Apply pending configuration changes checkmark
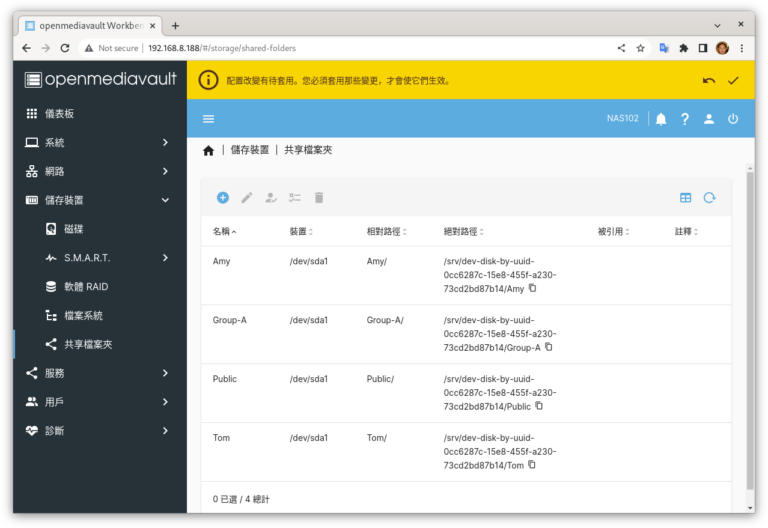This screenshot has width=768, height=528. [733, 80]
